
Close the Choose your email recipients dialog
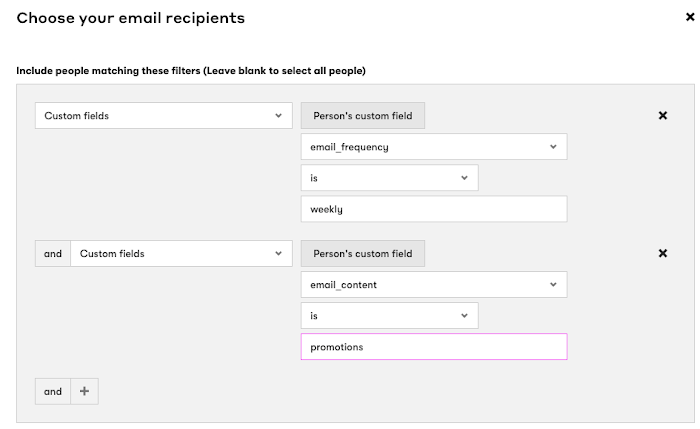coord(690,17)
